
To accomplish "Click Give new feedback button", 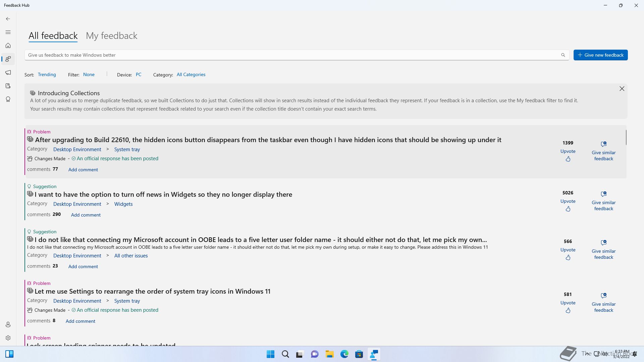I will (600, 55).
